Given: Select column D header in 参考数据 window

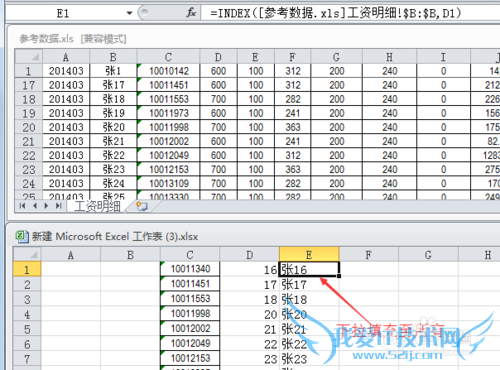Looking at the screenshot, I should click(218, 57).
